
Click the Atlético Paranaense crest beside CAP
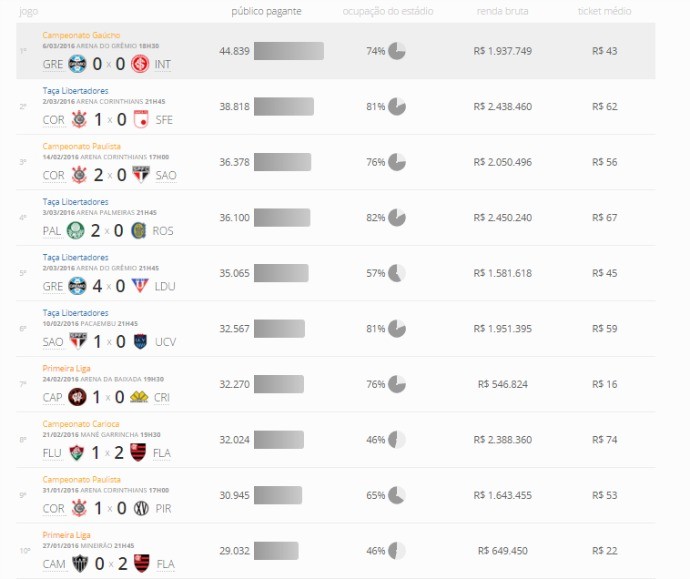pos(77,397)
